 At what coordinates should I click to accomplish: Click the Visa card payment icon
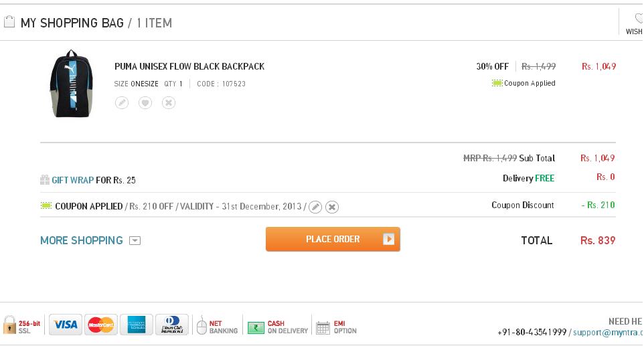(x=66, y=325)
